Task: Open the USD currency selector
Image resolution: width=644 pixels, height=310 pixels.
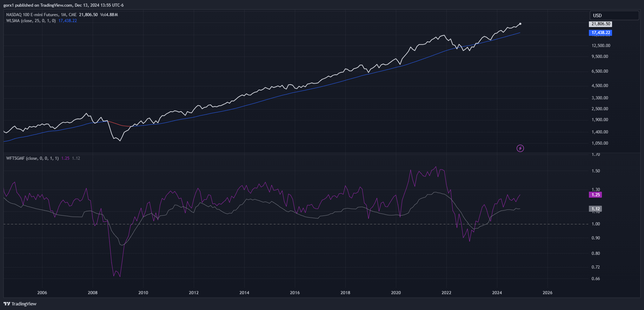Action: 614,15
